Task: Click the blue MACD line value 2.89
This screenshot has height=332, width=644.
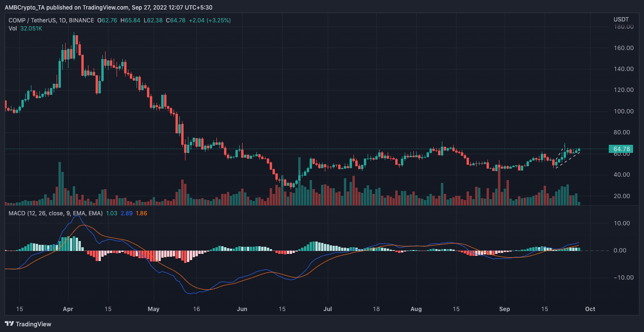Action: pos(126,213)
